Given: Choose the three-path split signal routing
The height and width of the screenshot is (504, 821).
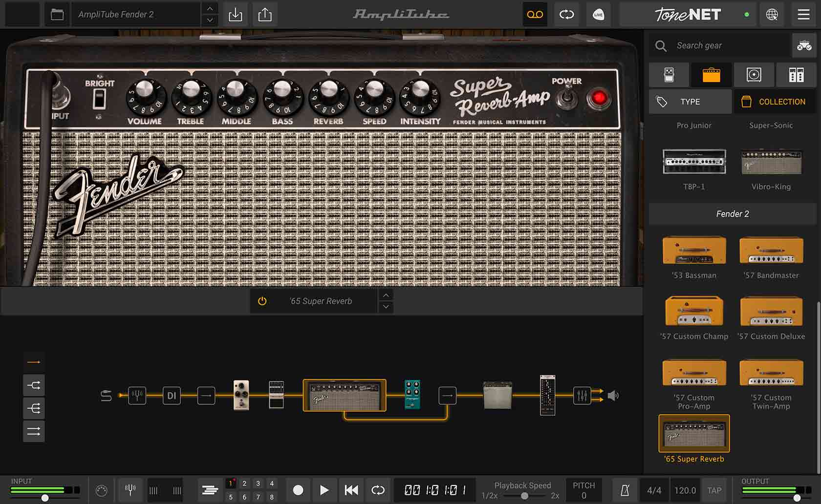Looking at the screenshot, I should click(34, 408).
